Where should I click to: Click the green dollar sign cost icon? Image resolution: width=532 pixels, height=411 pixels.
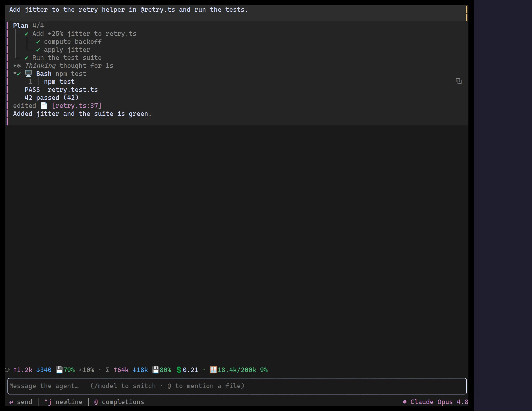click(x=179, y=370)
